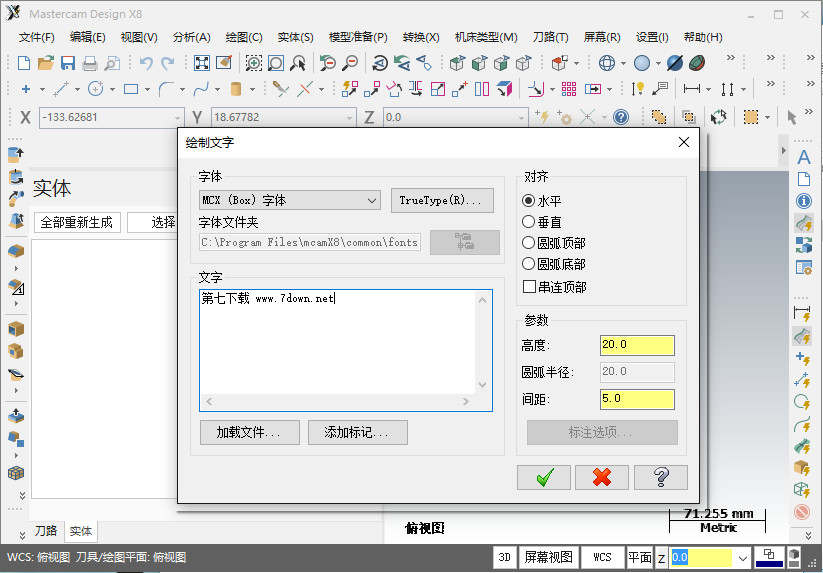Click the globe wireframe icon
Image resolution: width=823 pixels, height=573 pixels.
pyautogui.click(x=607, y=63)
